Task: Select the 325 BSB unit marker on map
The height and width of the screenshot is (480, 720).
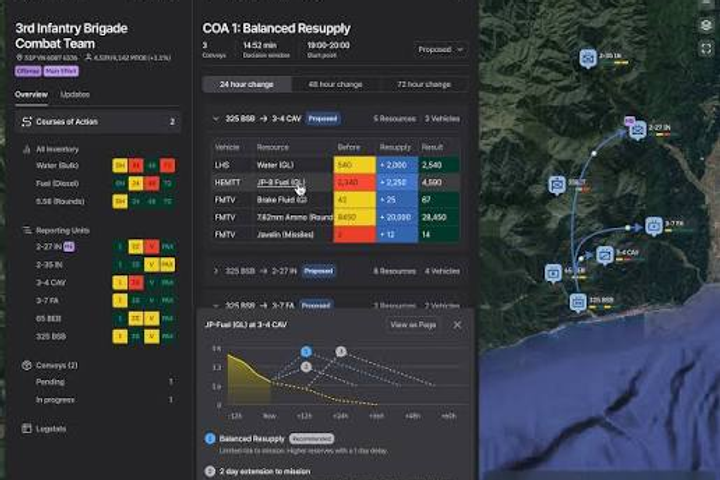Action: pos(578,303)
